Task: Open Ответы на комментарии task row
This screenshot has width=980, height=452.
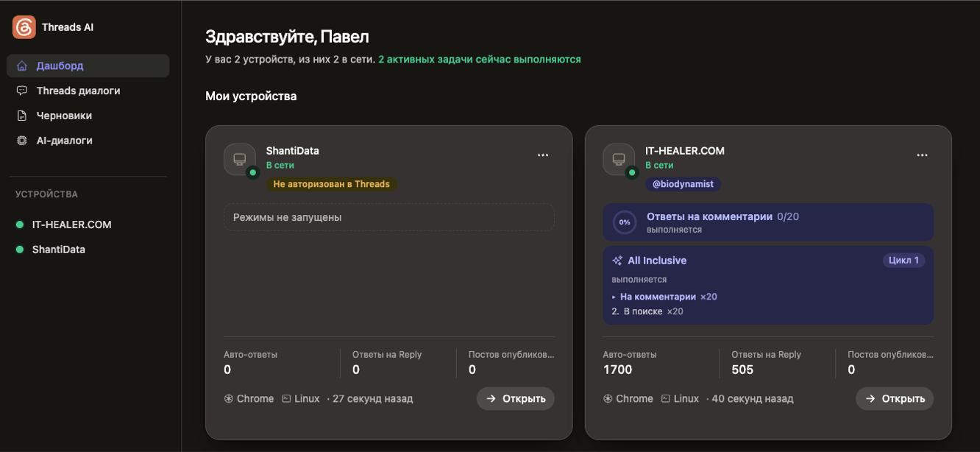Action: [768, 222]
